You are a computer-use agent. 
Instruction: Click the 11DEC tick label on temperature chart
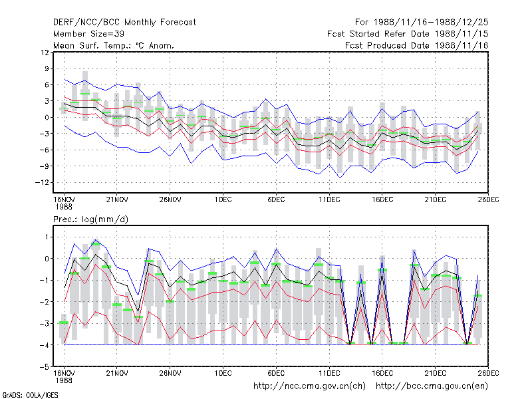[x=329, y=199]
